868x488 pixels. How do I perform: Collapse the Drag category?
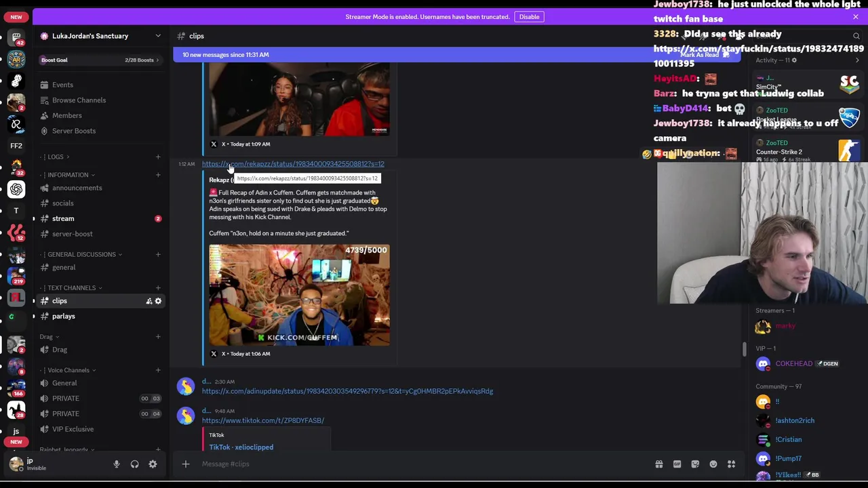tap(49, 337)
